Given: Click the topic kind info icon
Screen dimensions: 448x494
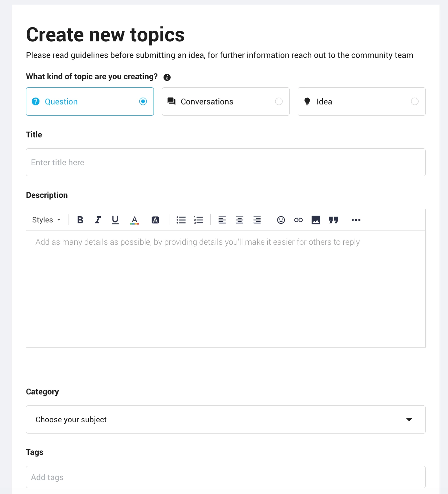Looking at the screenshot, I should tap(167, 77).
